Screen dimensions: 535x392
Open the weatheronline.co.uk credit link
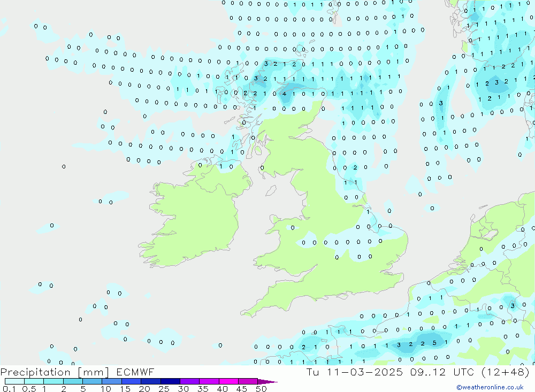[490, 387]
